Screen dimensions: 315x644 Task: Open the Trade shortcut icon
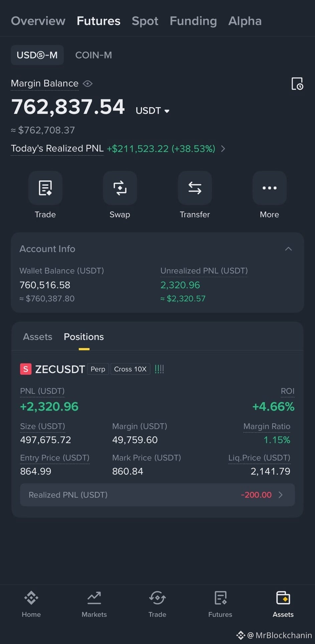(45, 188)
